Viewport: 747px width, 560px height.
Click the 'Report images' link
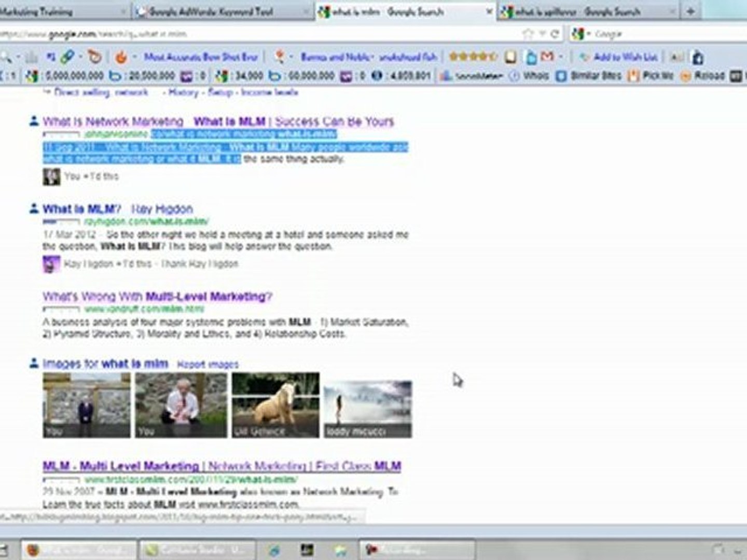[x=208, y=365]
